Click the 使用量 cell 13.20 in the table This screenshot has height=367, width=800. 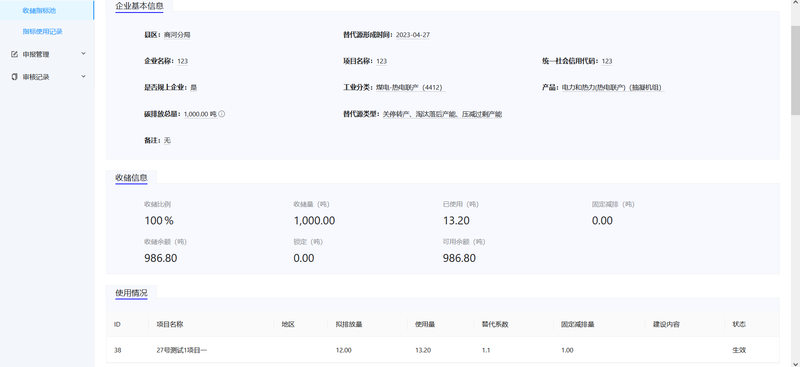(423, 351)
